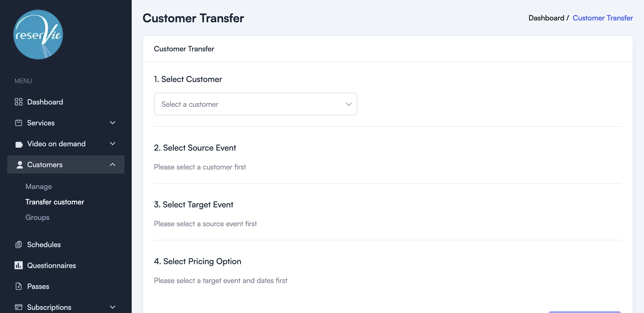
Task: Open the Select a customer dropdown
Action: point(349,104)
